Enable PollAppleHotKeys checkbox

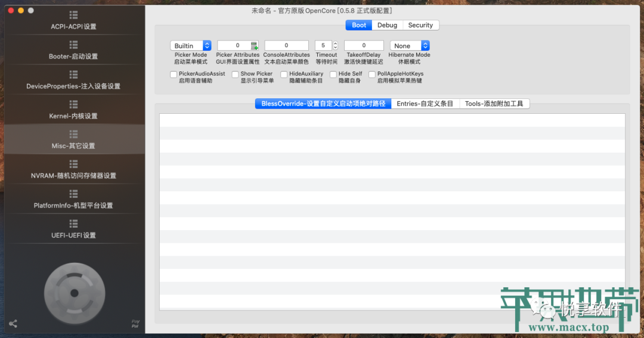coord(371,75)
